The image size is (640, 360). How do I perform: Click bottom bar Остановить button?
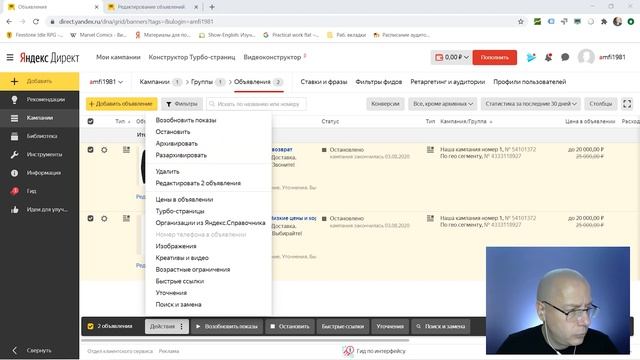coord(290,327)
